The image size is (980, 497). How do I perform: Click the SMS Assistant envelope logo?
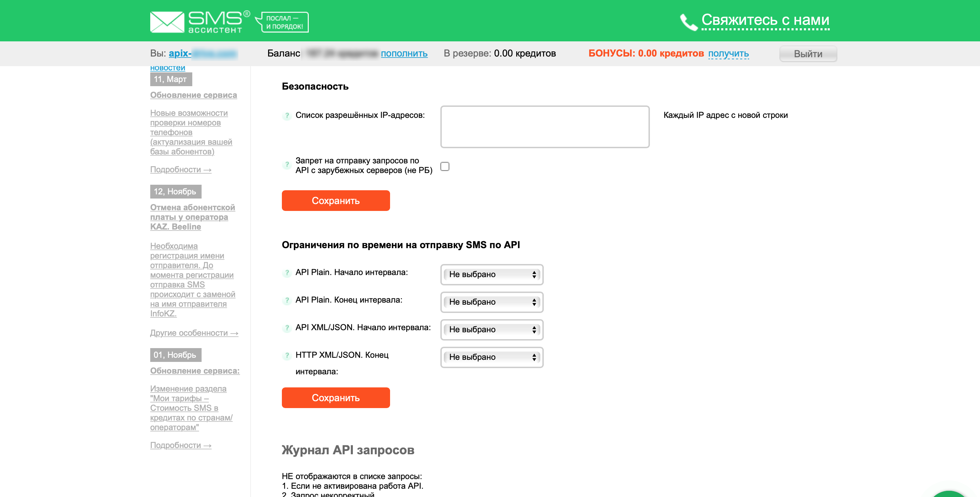[167, 22]
